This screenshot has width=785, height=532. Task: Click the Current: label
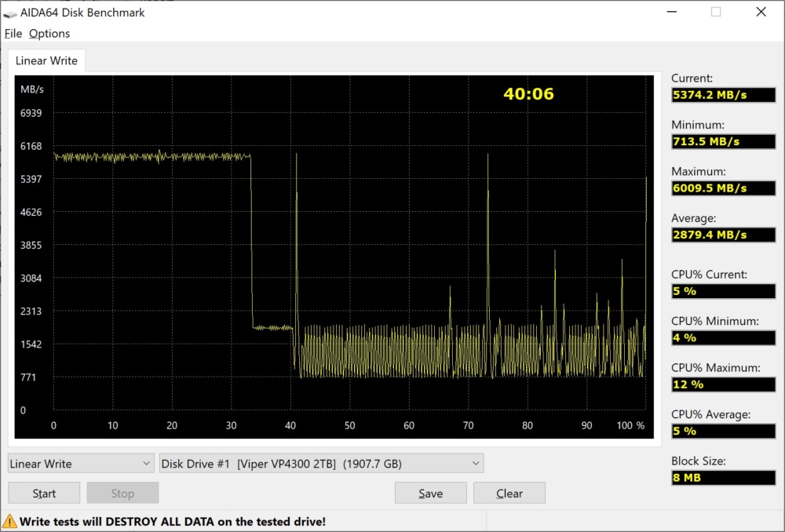coord(692,78)
